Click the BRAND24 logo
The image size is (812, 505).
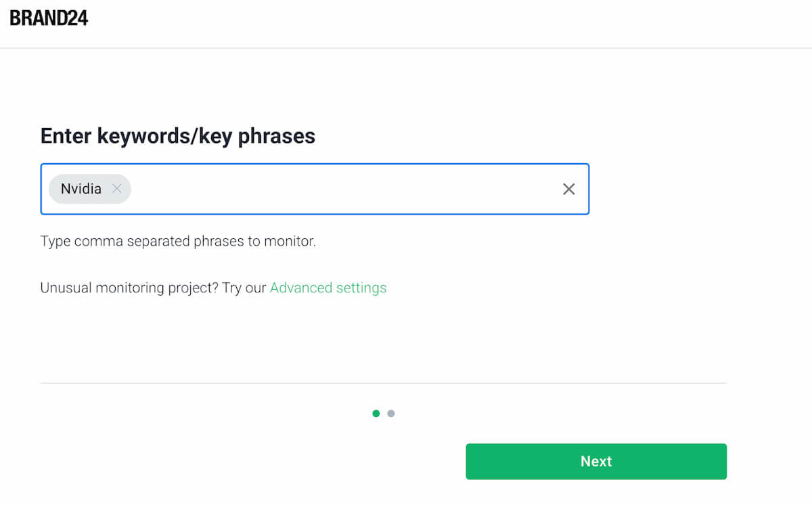[x=49, y=18]
